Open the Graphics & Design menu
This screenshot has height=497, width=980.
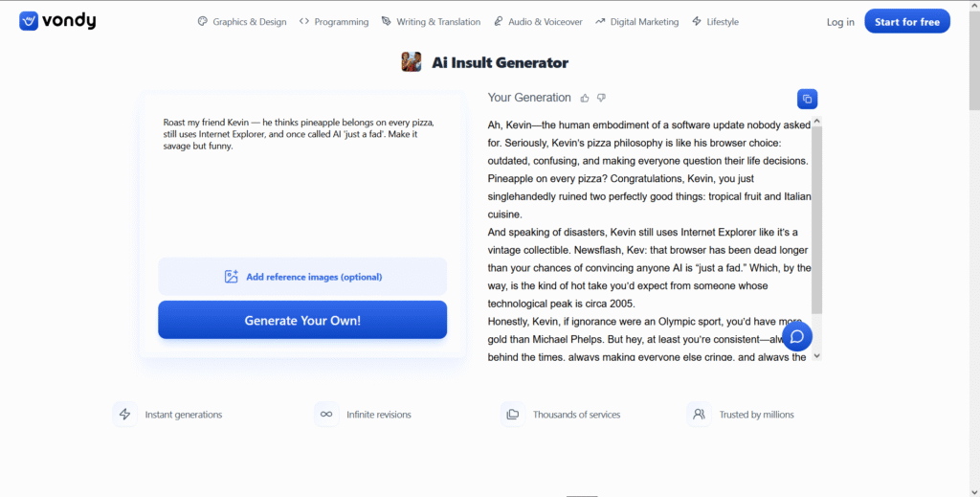point(242,21)
